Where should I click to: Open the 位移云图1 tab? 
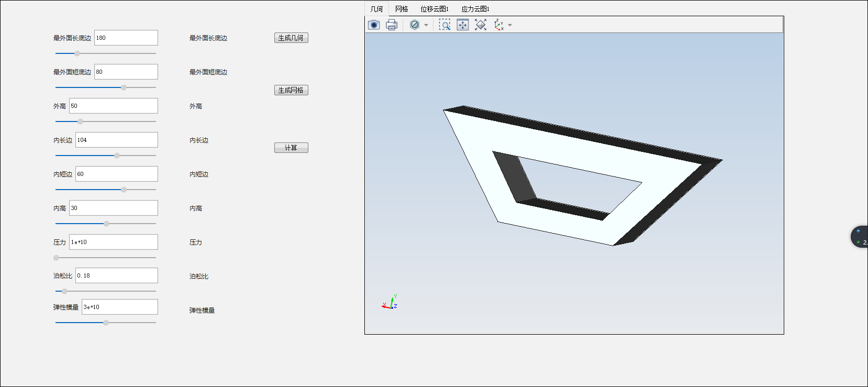[x=435, y=9]
